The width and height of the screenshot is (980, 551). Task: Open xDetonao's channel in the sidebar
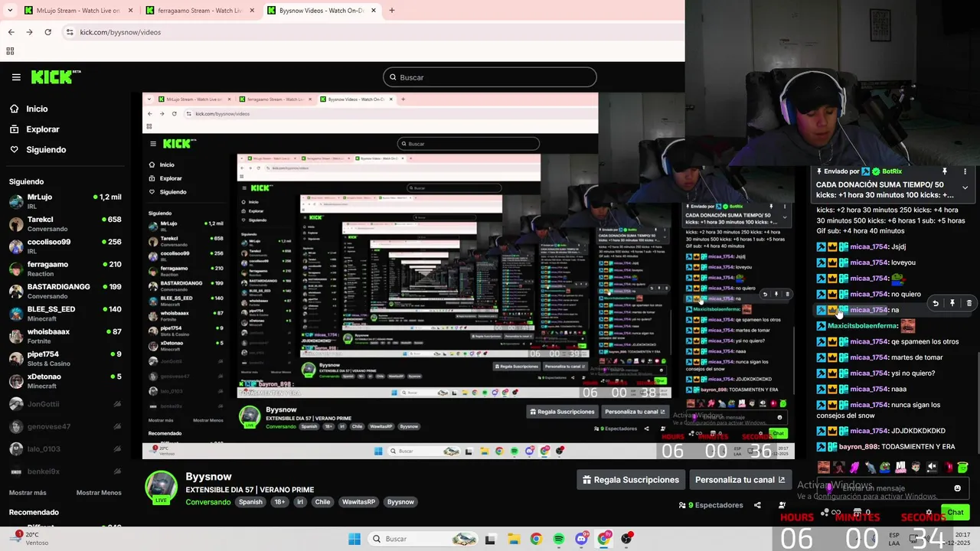tap(65, 381)
